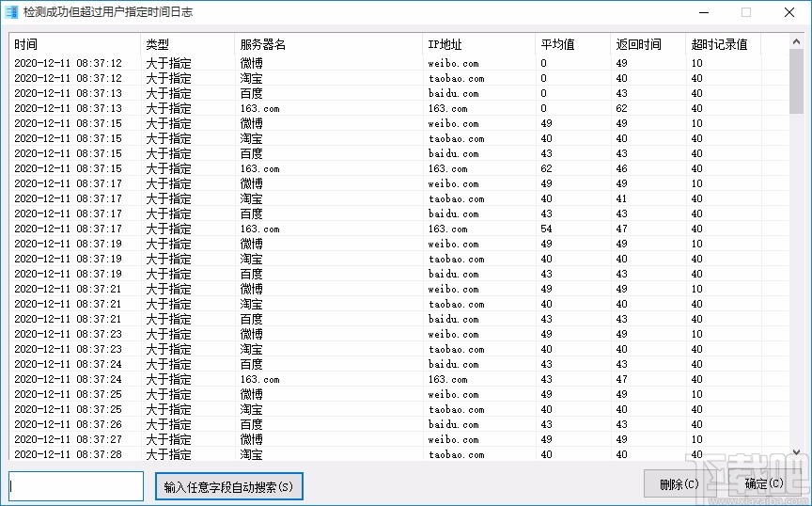Sort by the 平均值 column header
This screenshot has height=506, width=812.
click(572, 44)
